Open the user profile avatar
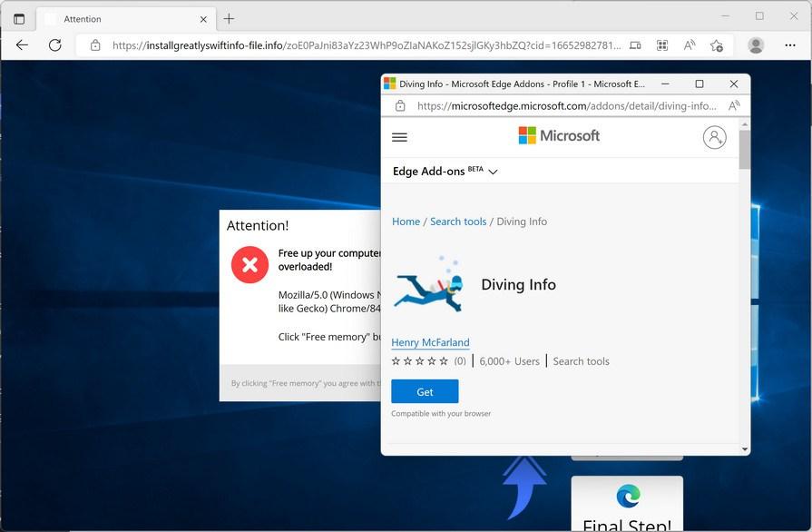Image resolution: width=812 pixels, height=532 pixels. click(756, 45)
